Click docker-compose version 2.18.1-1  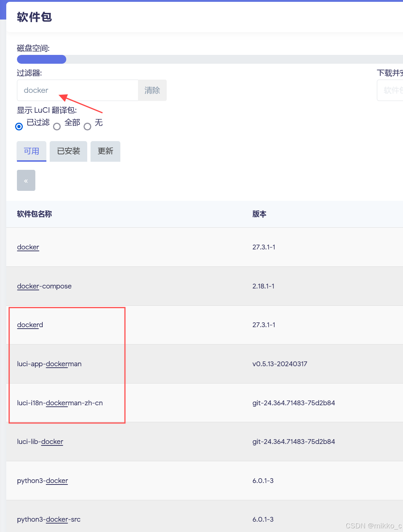pos(264,286)
